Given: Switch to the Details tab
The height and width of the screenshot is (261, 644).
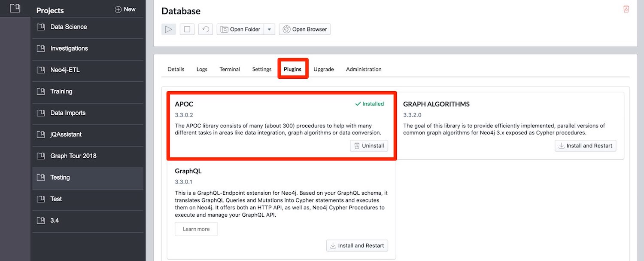Looking at the screenshot, I should [x=176, y=69].
